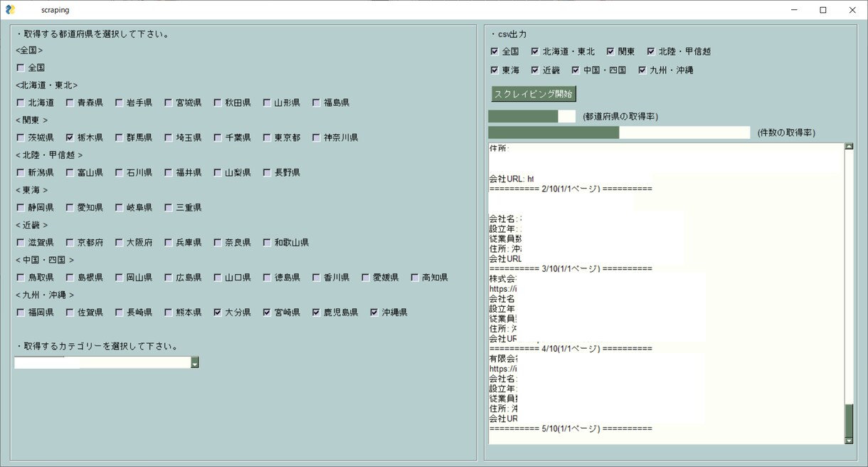Check the 山口県 checkbox
Screen dimensions: 868x467
click(218, 277)
